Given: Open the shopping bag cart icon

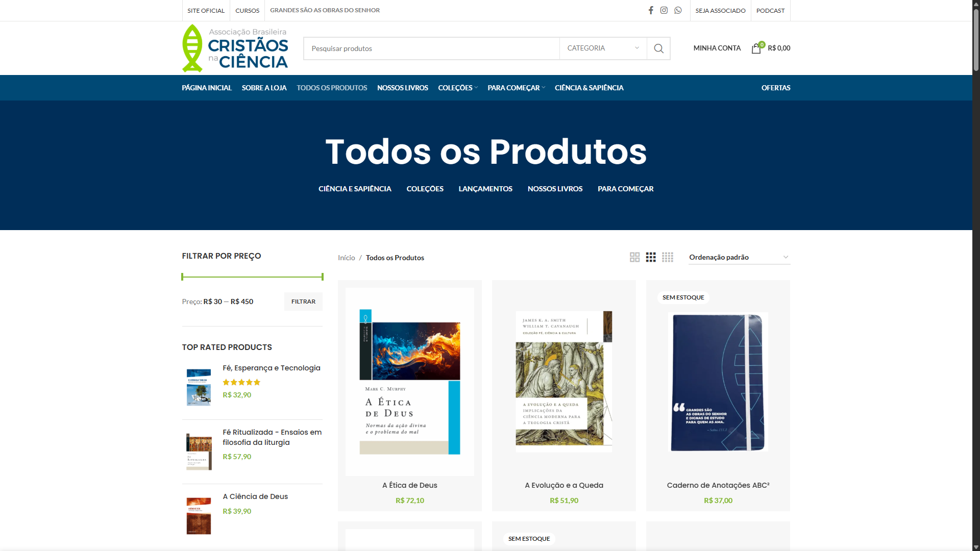Looking at the screenshot, I should (756, 48).
